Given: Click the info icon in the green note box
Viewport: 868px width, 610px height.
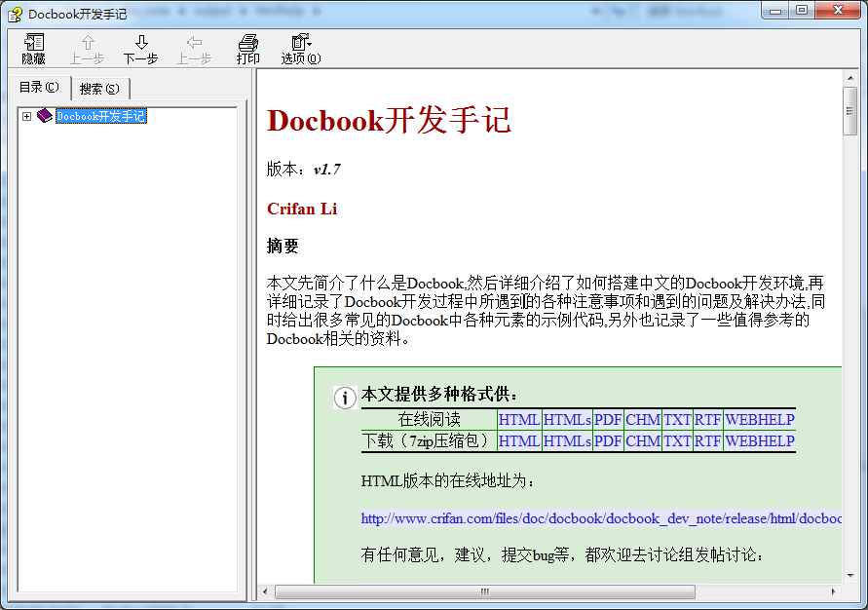Looking at the screenshot, I should pos(344,397).
